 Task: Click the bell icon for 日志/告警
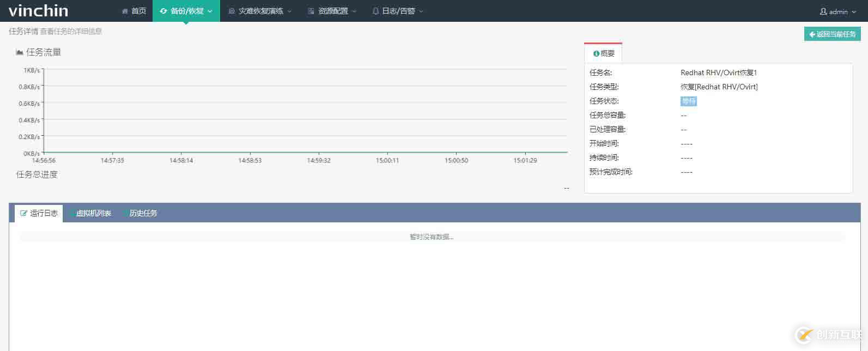pos(375,11)
